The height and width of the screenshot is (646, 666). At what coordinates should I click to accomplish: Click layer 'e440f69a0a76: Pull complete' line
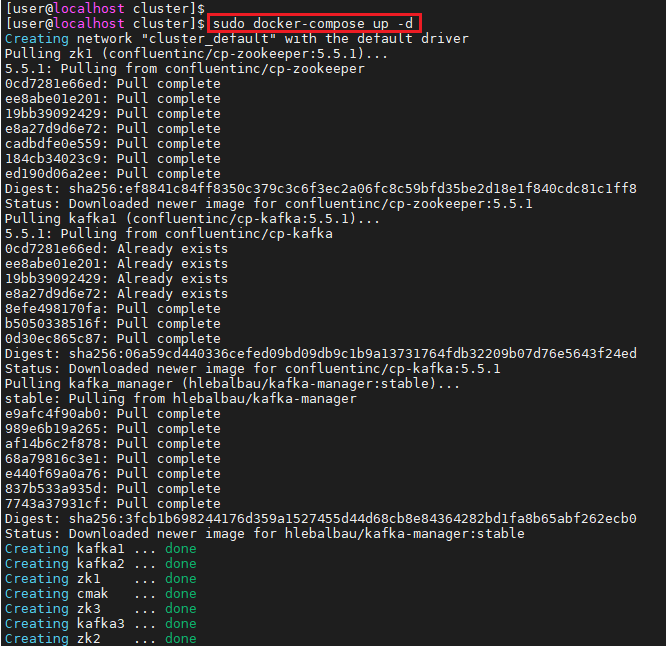point(113,474)
